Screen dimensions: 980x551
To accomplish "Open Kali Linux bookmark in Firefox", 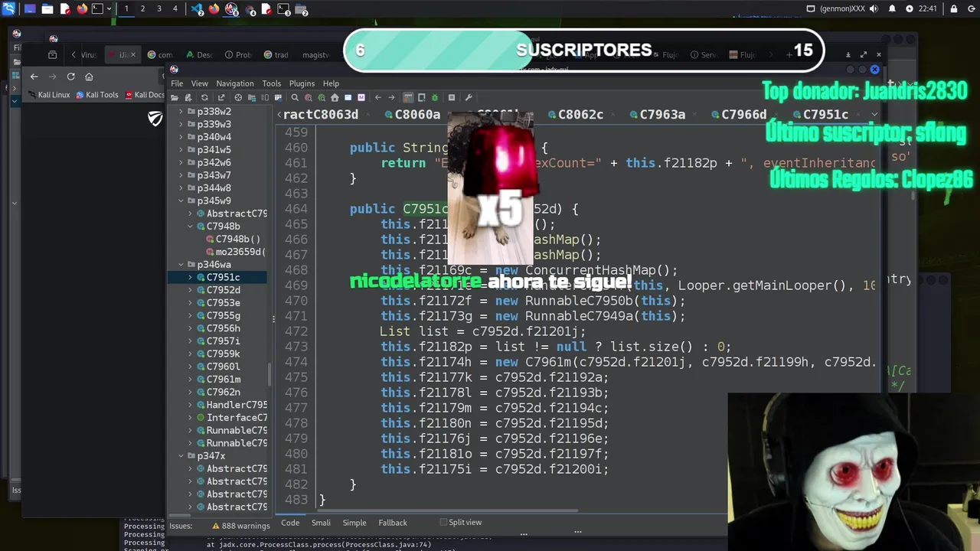I will click(49, 95).
